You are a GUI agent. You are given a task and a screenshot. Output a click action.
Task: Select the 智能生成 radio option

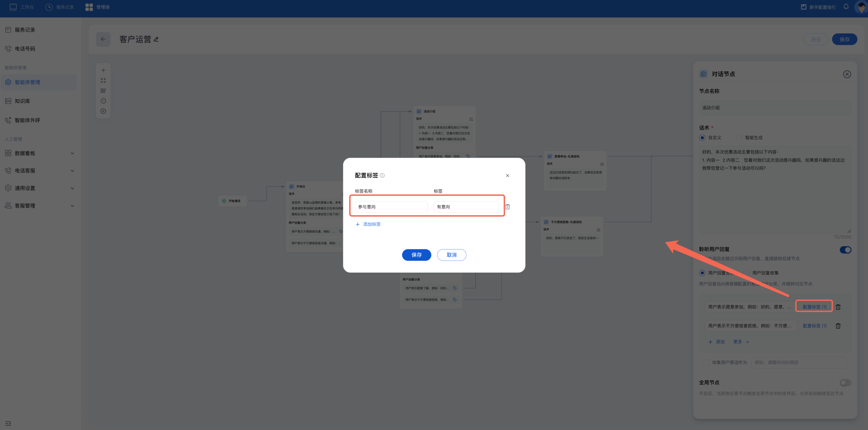[739, 138]
